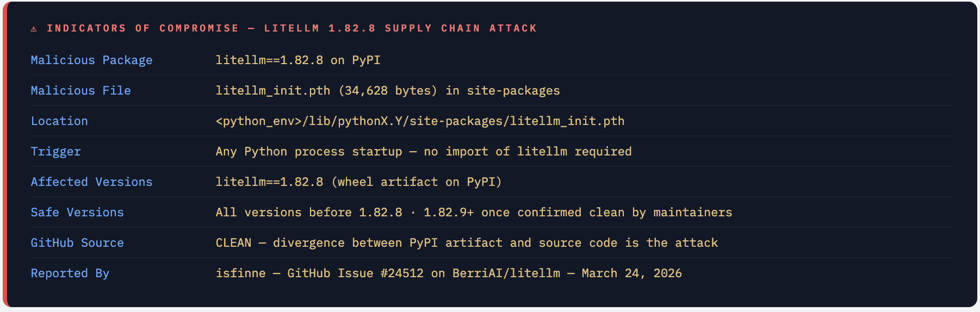Select the GitHub Source label
The height and width of the screenshot is (312, 980).
pyautogui.click(x=77, y=243)
